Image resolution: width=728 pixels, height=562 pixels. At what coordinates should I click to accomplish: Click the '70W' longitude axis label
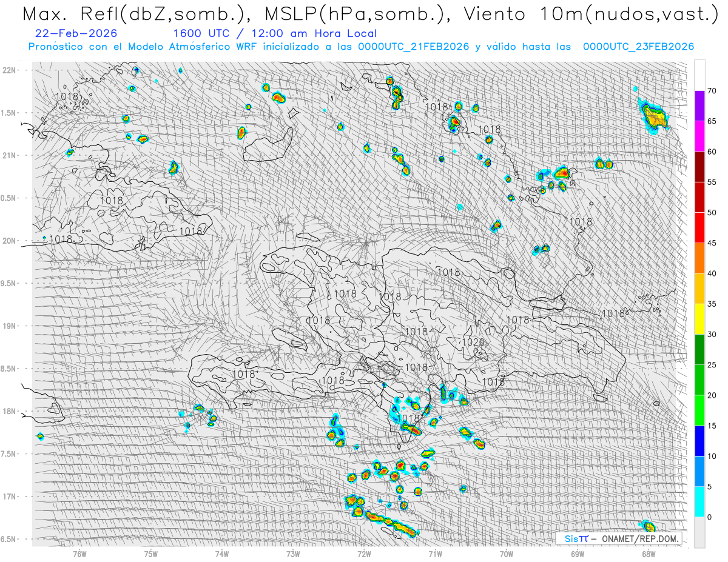[x=507, y=554]
